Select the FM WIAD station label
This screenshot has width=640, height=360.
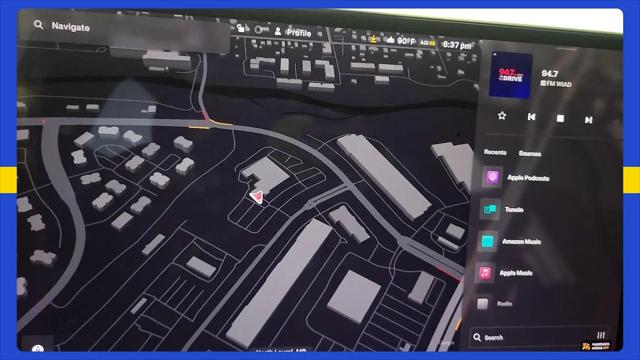click(x=556, y=84)
